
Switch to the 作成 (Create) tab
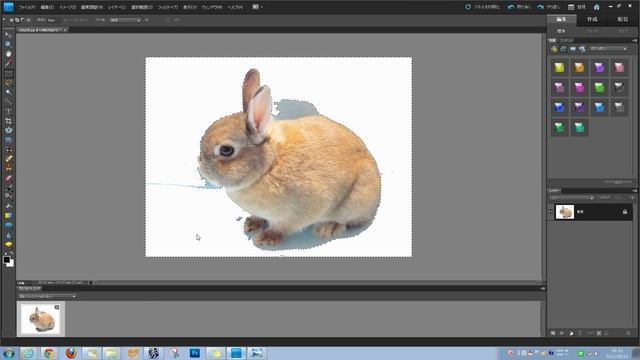click(x=592, y=20)
